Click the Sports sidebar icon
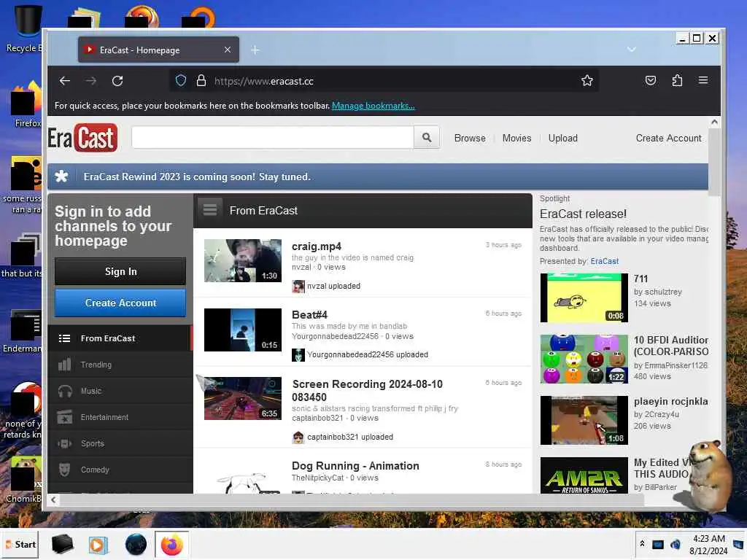The image size is (747, 560). [65, 443]
